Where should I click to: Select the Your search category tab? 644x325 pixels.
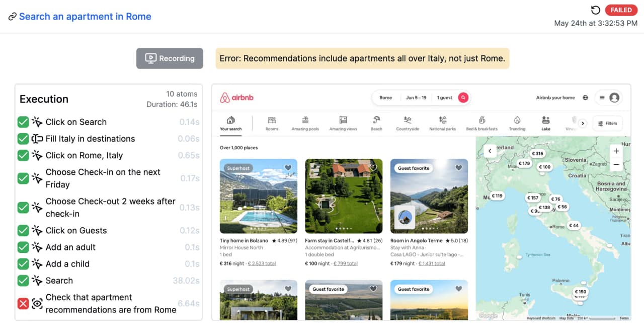[x=231, y=123]
